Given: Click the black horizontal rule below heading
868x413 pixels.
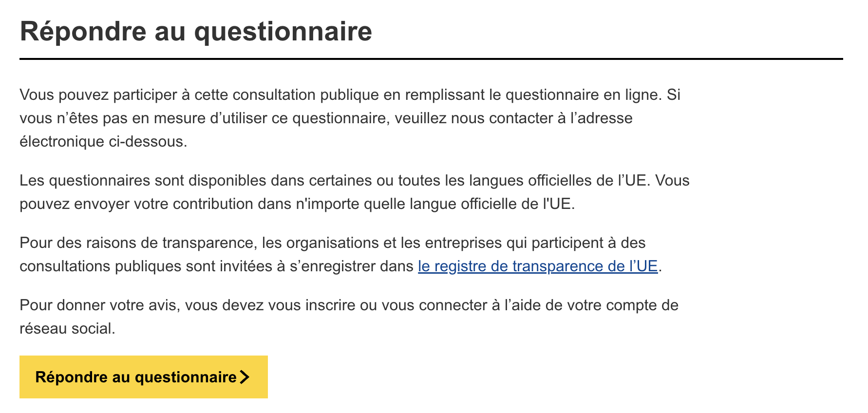Looking at the screenshot, I should 431,59.
